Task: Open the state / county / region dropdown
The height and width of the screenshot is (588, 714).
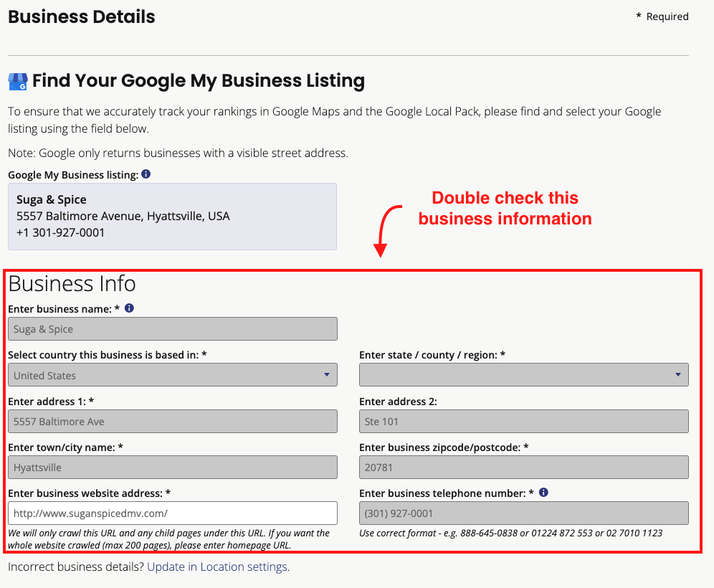Action: tap(523, 375)
